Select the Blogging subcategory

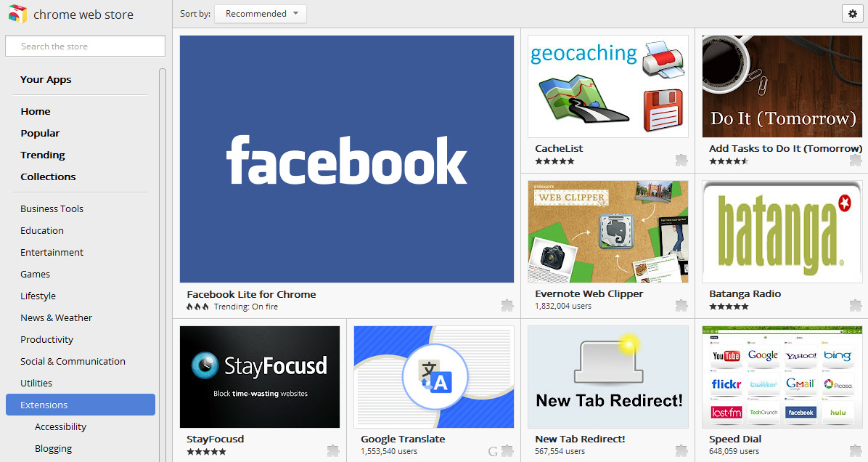pos(53,448)
